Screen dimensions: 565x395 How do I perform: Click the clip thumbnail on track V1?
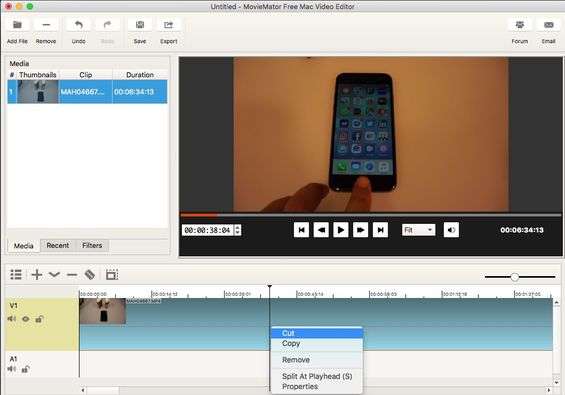[103, 311]
